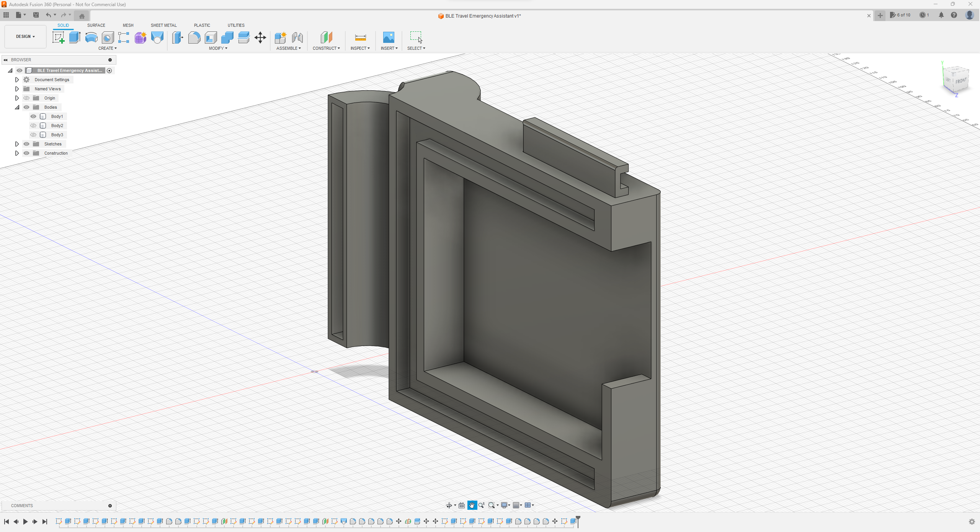Viewport: 980px width, 532px height.
Task: Select the Create Sketch tool
Action: (58, 38)
